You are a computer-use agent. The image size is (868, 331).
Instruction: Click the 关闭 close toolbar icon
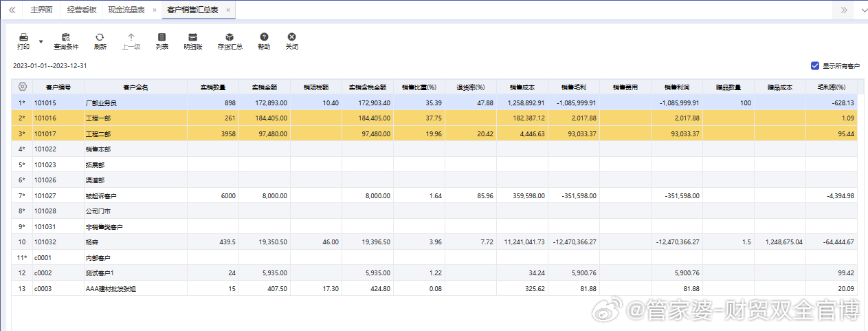(x=291, y=37)
